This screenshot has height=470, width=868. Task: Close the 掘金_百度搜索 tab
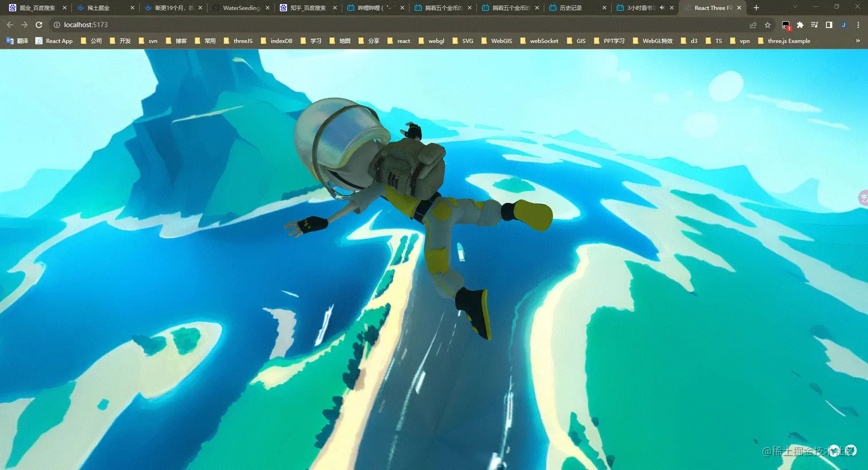(64, 8)
